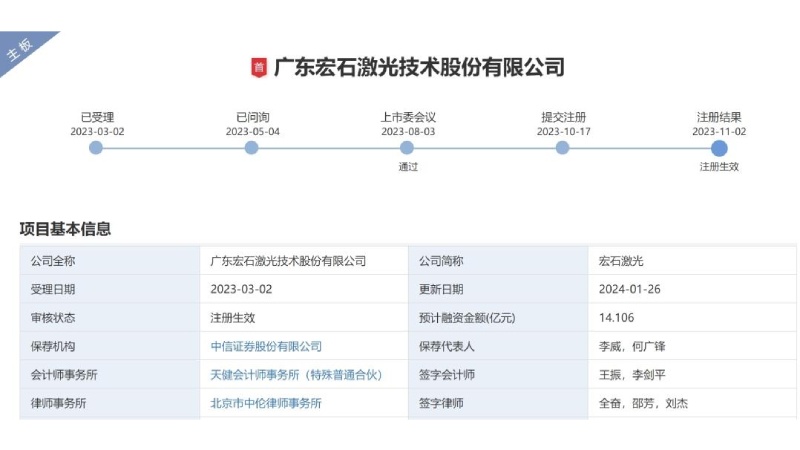
Task: Click the 项目基本信息 section heading
Action: pos(65,229)
